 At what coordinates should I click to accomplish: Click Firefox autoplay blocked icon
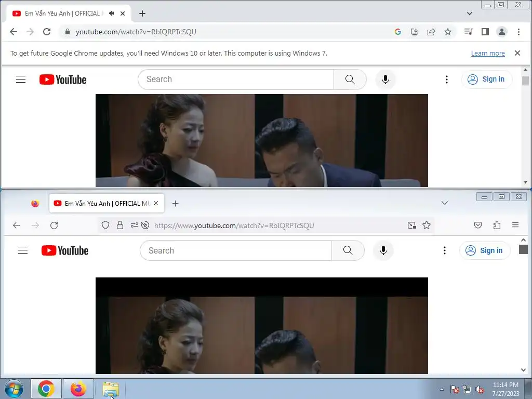point(145,225)
